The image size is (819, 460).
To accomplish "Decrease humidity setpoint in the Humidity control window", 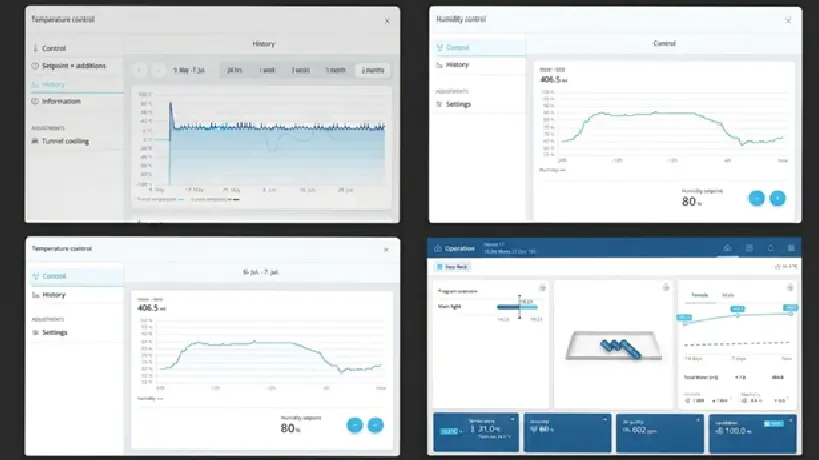I will tap(756, 198).
